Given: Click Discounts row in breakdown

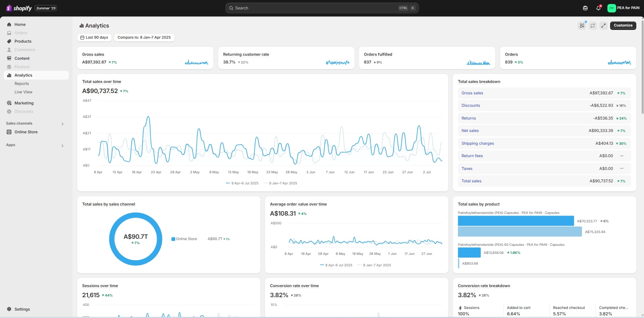Looking at the screenshot, I should [x=544, y=105].
